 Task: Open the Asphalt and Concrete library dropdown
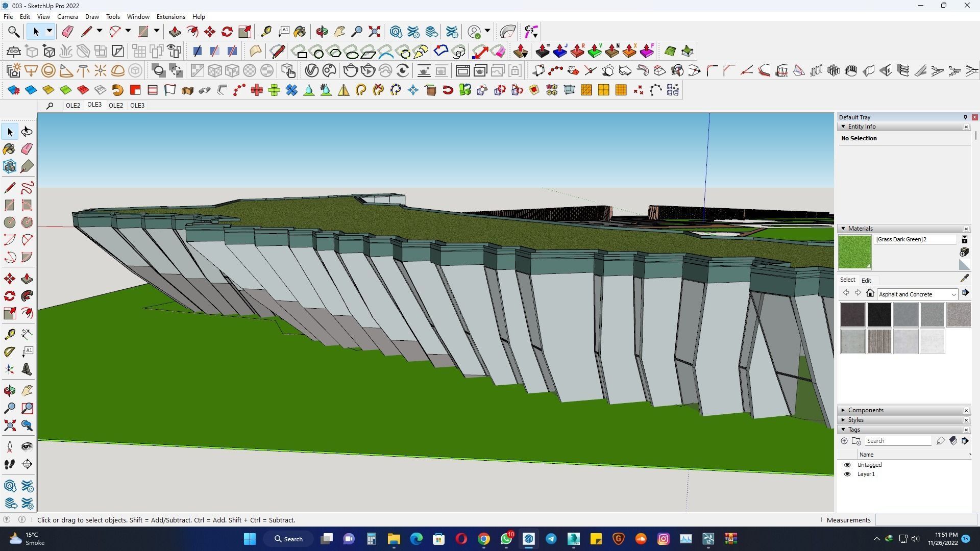coord(953,294)
